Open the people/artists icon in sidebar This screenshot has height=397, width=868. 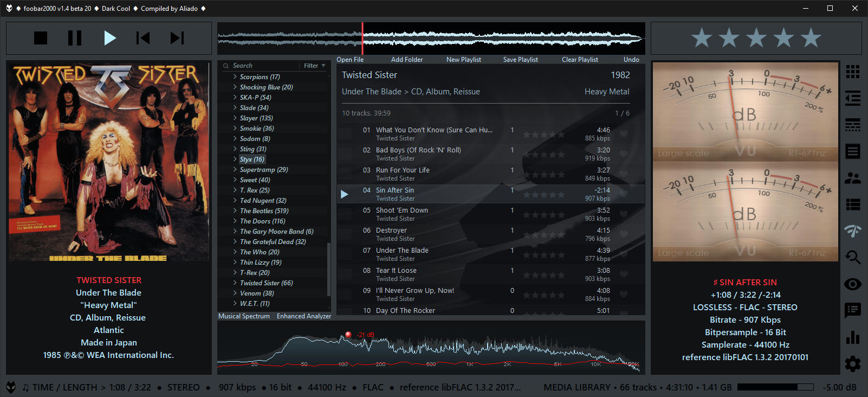pyautogui.click(x=853, y=178)
